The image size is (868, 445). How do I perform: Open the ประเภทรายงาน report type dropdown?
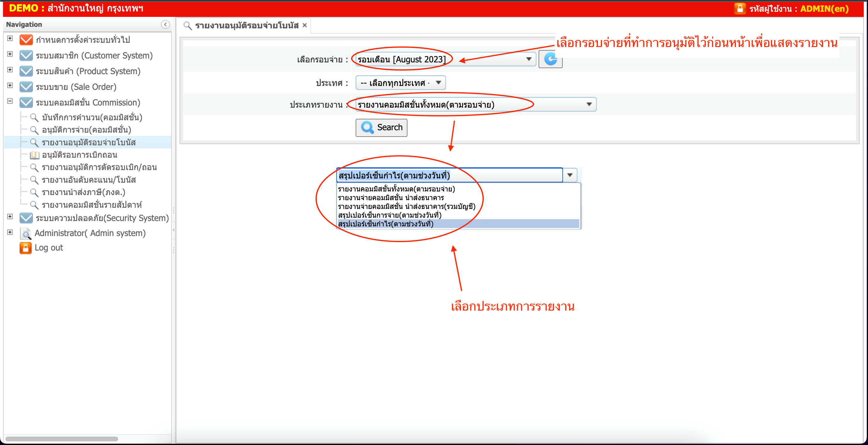(x=589, y=105)
